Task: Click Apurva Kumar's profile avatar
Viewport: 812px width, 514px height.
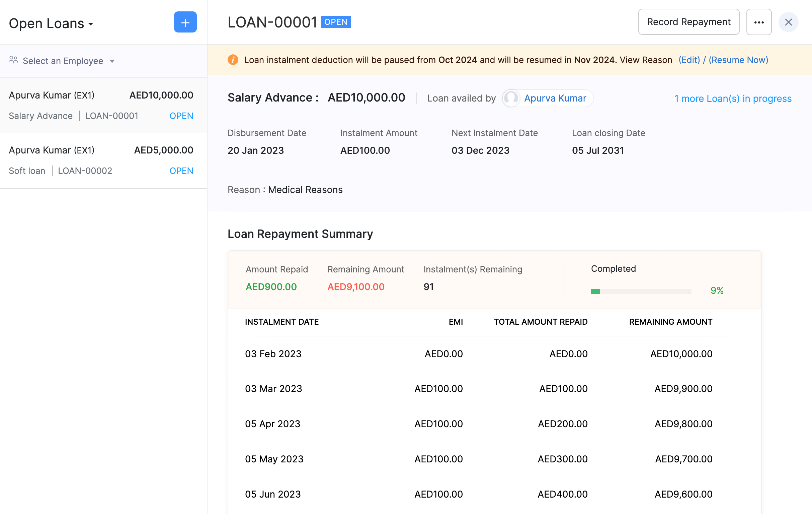Action: [511, 98]
